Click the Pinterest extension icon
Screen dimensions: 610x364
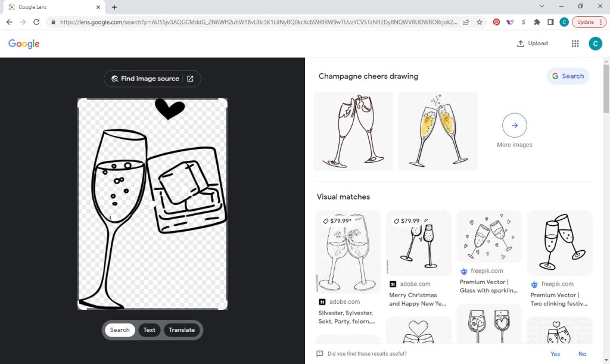click(x=496, y=22)
